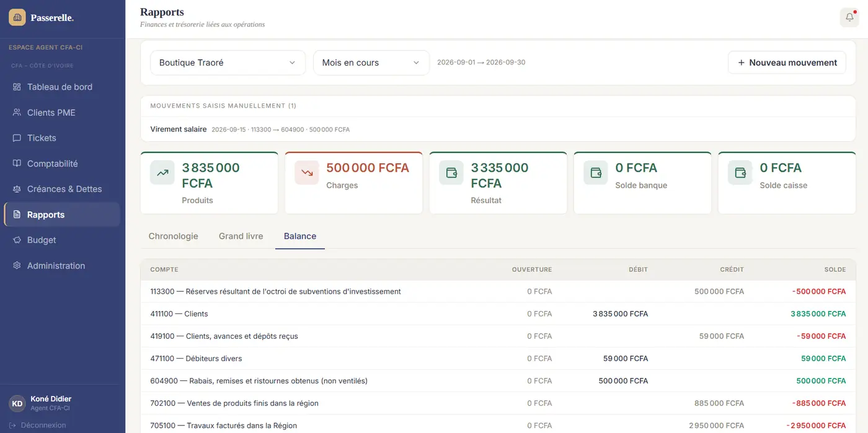Select row 604900 Rabais, remises et ristournes
This screenshot has width=868, height=433.
[x=498, y=381]
